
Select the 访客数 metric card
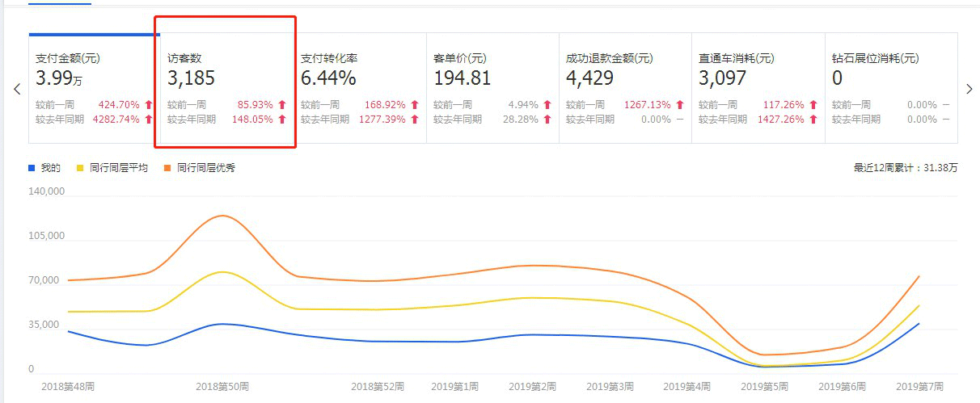[226, 88]
